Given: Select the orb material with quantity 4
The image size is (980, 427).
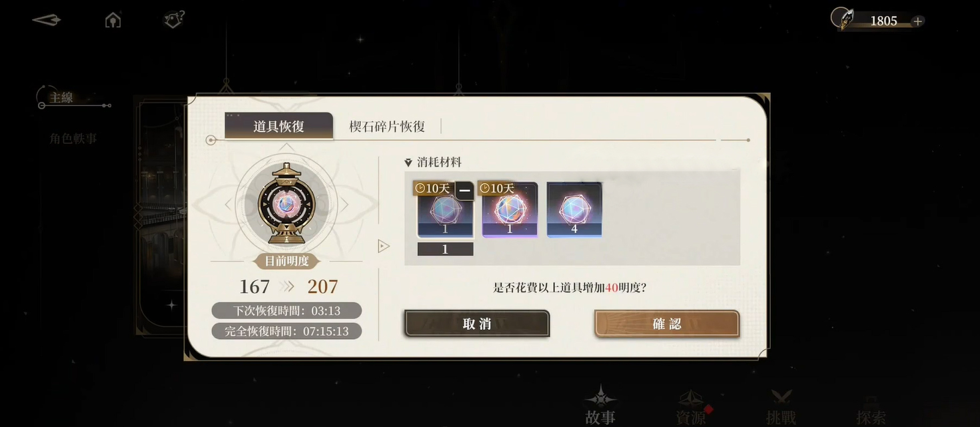Looking at the screenshot, I should coord(574,210).
